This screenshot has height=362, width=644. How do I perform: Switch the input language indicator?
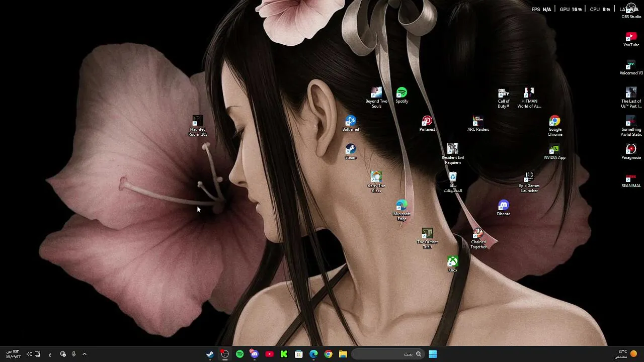pyautogui.click(x=50, y=354)
